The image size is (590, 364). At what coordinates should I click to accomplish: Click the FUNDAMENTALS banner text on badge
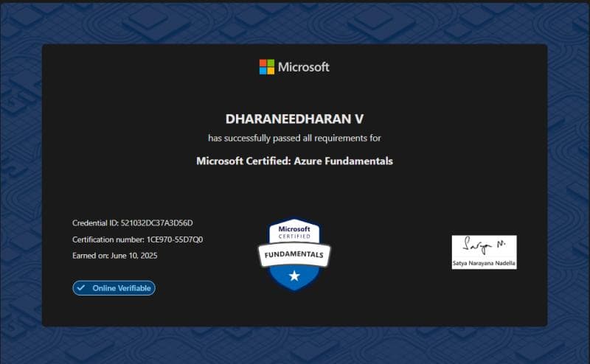294,254
